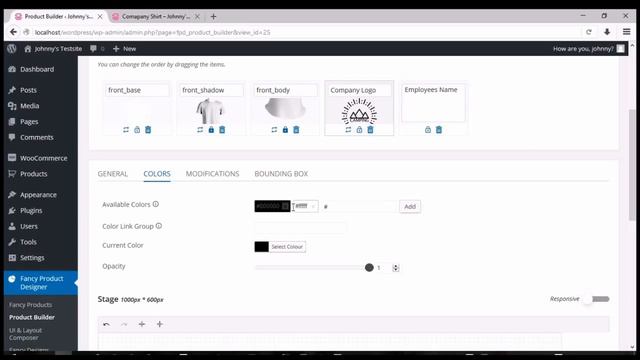640x360 pixels.
Task: Click the swap image icon under front_shadow
Action: 200,130
